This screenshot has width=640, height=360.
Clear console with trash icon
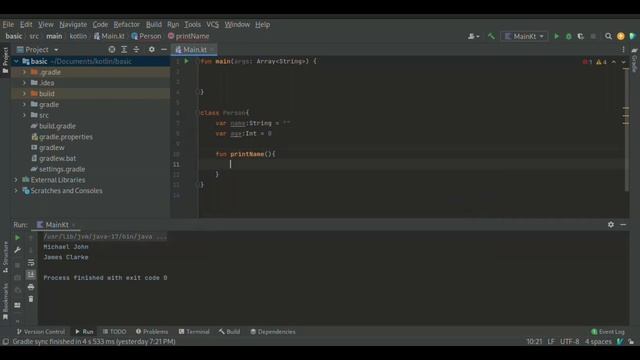tap(31, 299)
